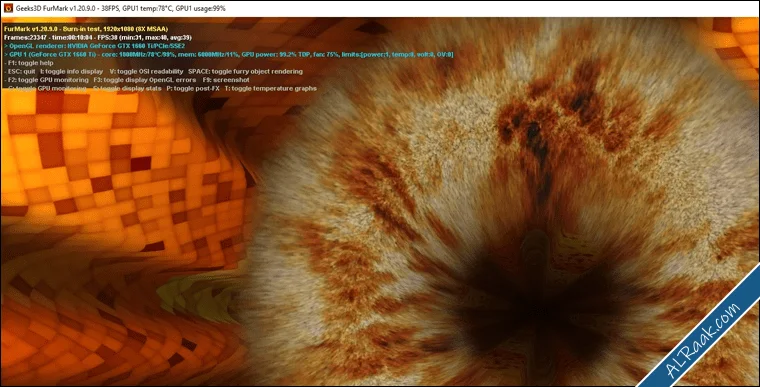The height and width of the screenshot is (387, 760).
Task: Click the 'GPU 1 (GeForce GTX 1660 Ti)' monitoring line
Action: point(229,54)
